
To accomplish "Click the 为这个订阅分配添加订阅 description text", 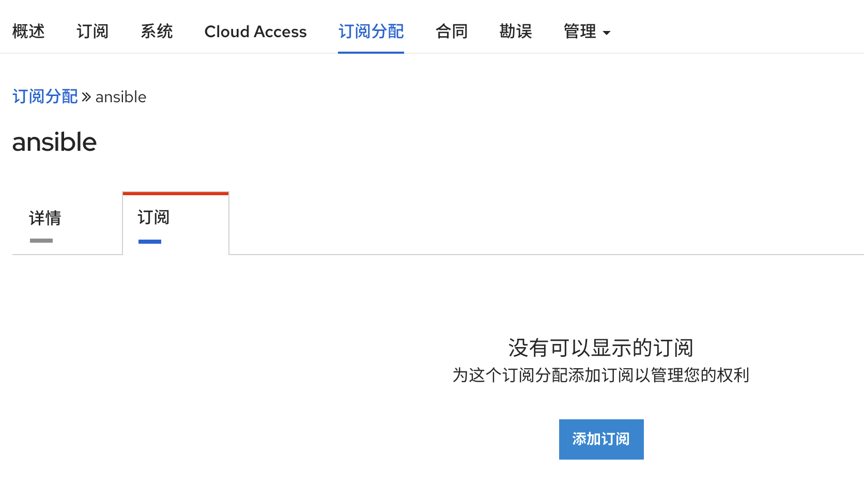I will click(x=600, y=375).
